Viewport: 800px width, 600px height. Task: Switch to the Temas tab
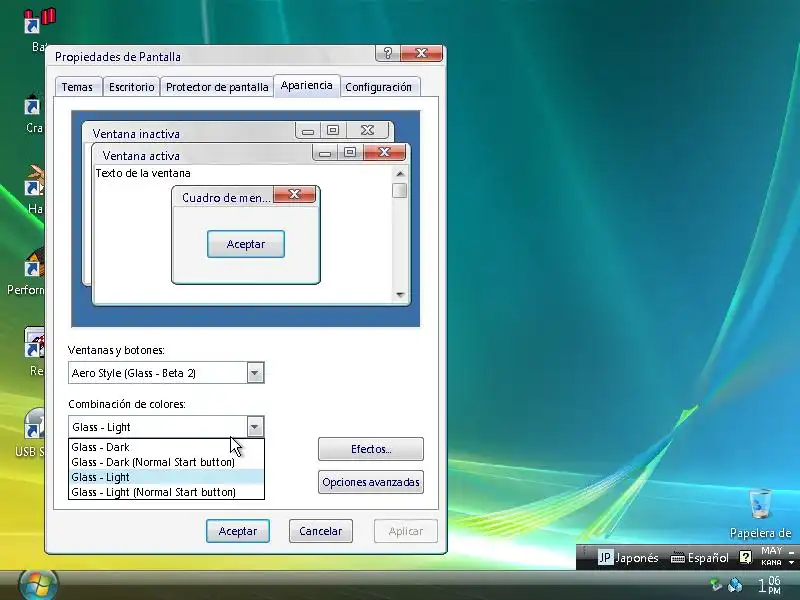[x=78, y=87]
